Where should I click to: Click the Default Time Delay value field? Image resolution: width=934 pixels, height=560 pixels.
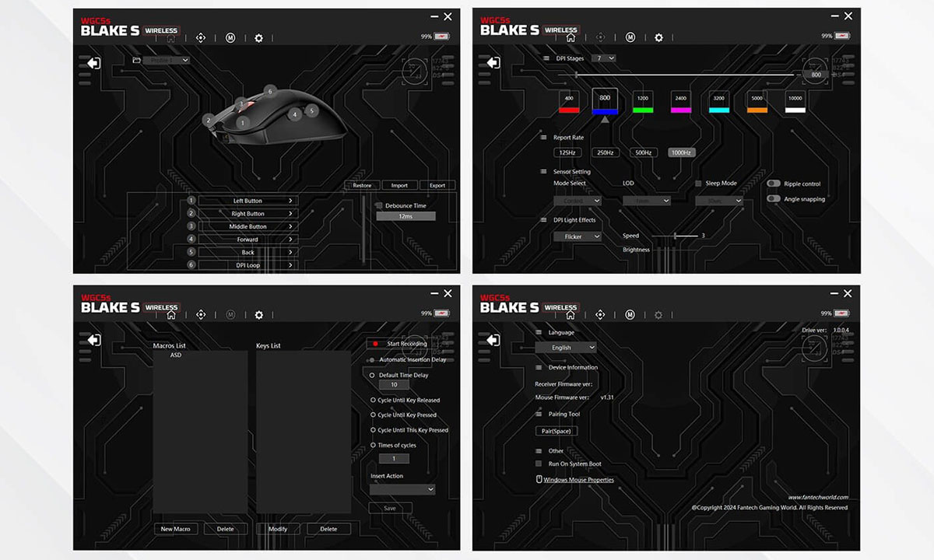point(394,385)
